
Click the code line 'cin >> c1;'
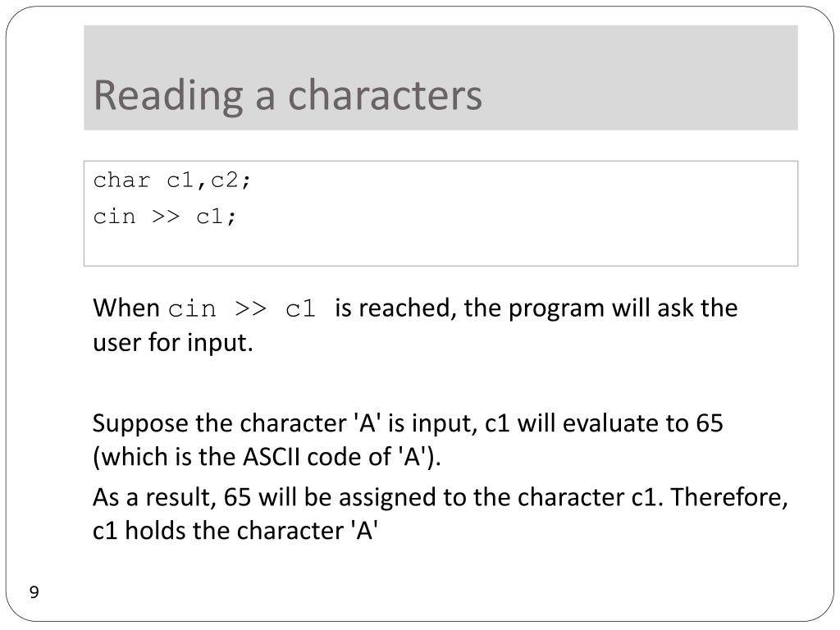click(x=164, y=217)
